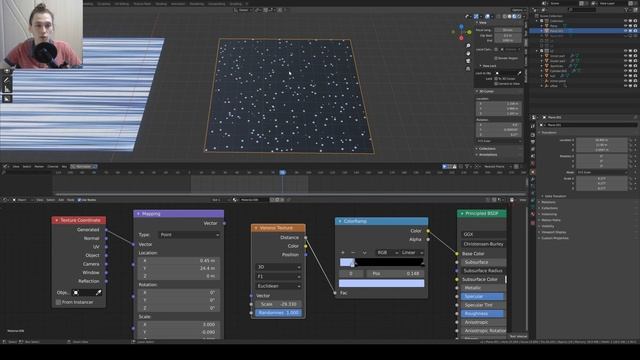Viewport: 640px width, 360px height.
Task: Collapse the 3D Cursor panel in sidebar
Action: tap(487, 91)
